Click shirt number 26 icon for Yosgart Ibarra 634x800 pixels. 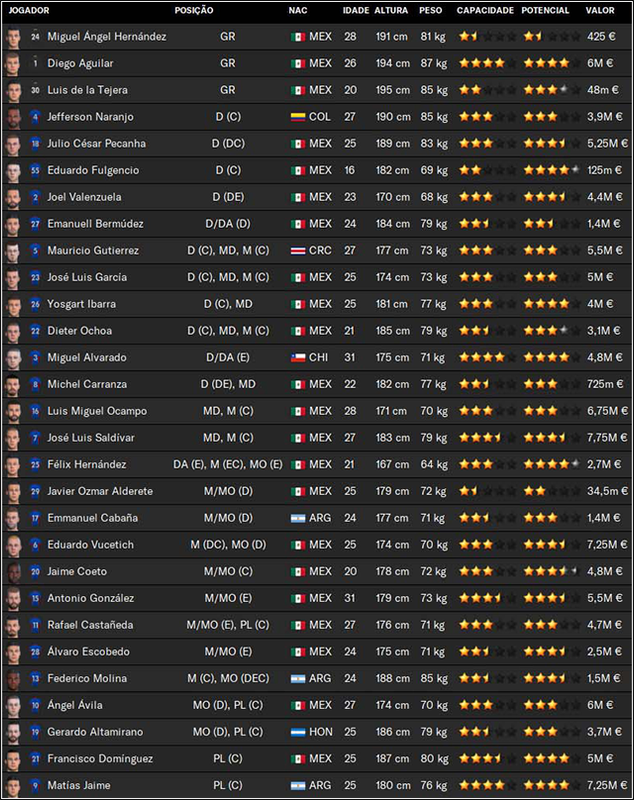click(35, 304)
